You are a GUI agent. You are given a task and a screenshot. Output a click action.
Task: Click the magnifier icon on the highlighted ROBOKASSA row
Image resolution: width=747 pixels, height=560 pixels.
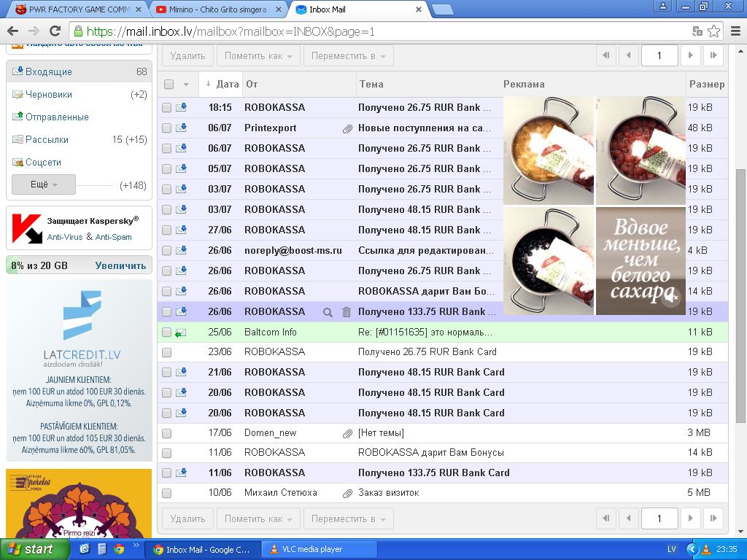328,312
